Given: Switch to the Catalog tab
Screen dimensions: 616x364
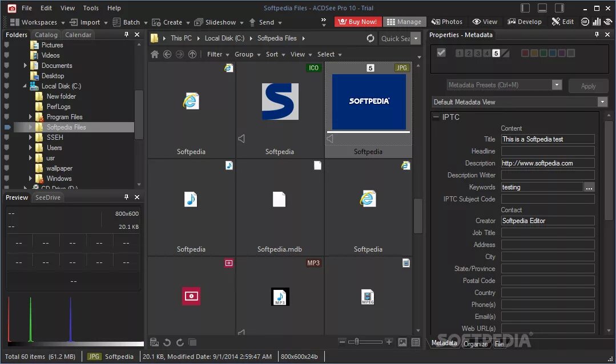Looking at the screenshot, I should pos(46,35).
